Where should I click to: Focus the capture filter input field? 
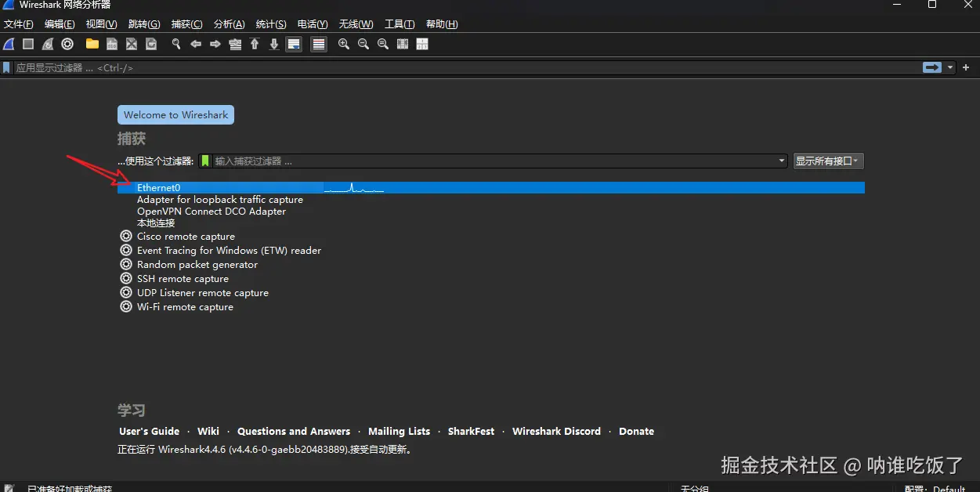tap(494, 161)
